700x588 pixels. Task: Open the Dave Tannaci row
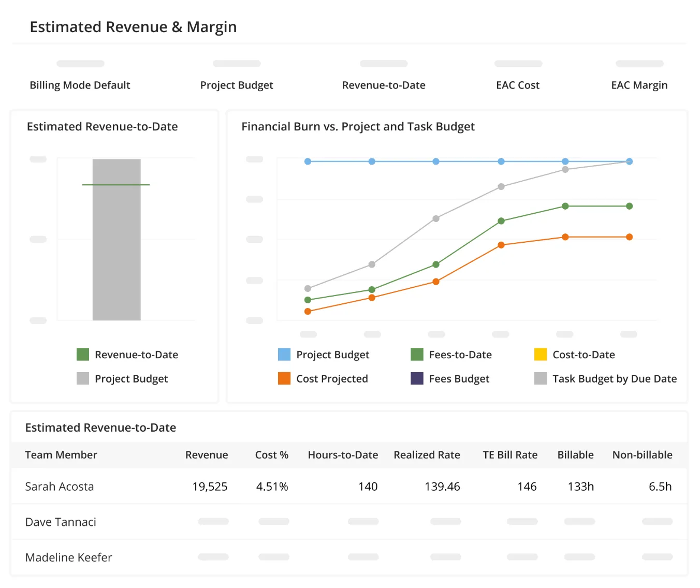point(349,522)
